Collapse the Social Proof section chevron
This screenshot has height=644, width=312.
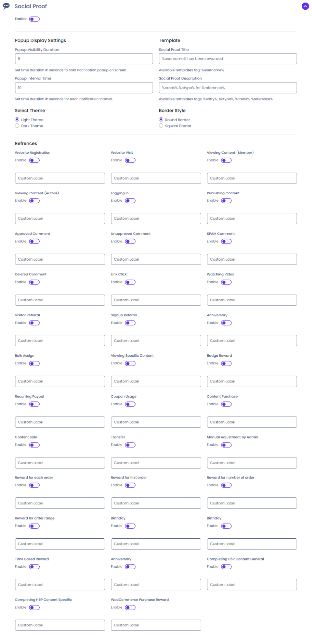pyautogui.click(x=305, y=6)
